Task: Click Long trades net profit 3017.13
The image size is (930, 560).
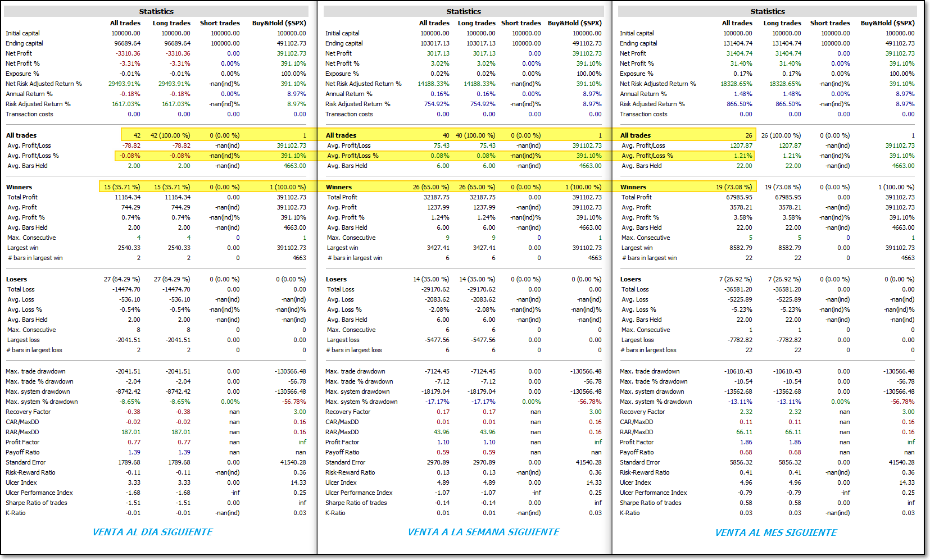Action: (484, 53)
